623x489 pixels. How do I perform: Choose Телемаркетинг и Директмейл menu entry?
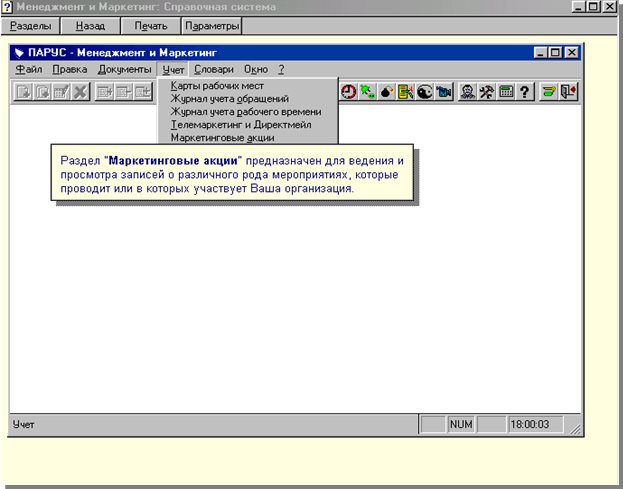pos(248,125)
